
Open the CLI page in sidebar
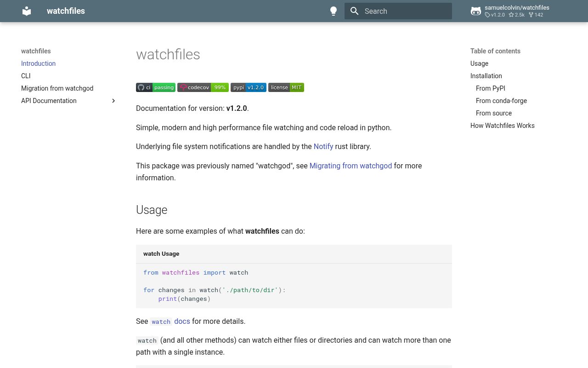[26, 76]
